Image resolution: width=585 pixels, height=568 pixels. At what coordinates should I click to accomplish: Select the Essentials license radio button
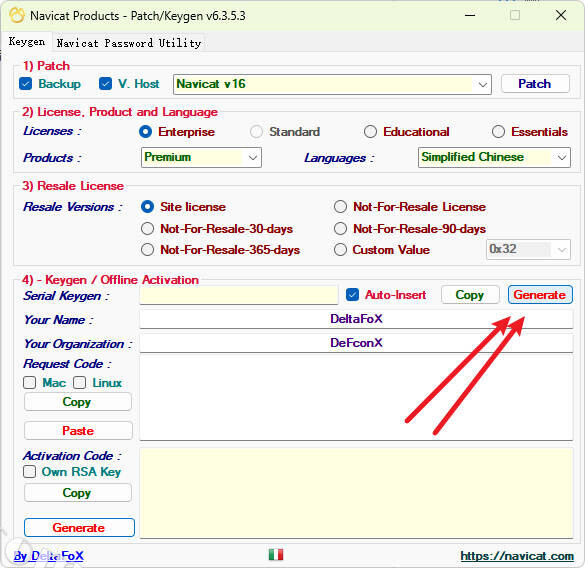click(498, 132)
